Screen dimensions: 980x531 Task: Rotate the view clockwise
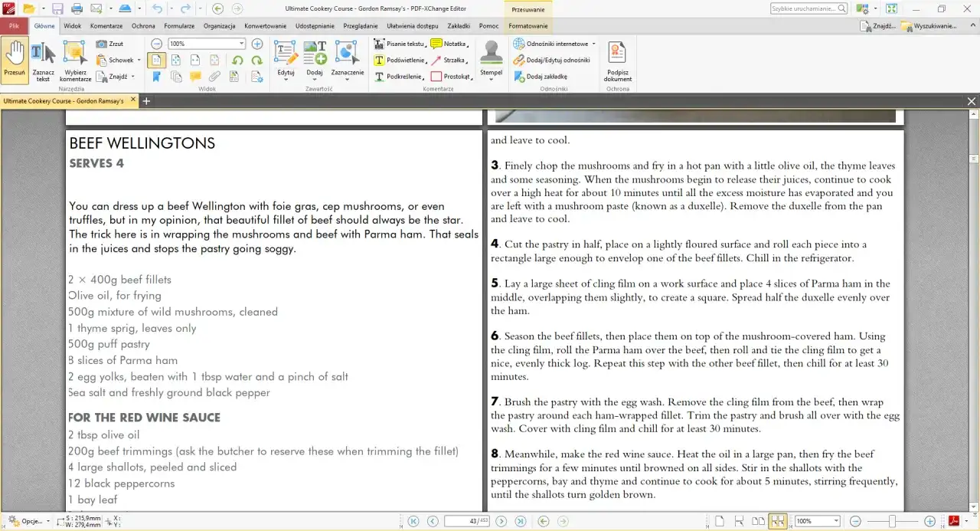[x=256, y=60]
